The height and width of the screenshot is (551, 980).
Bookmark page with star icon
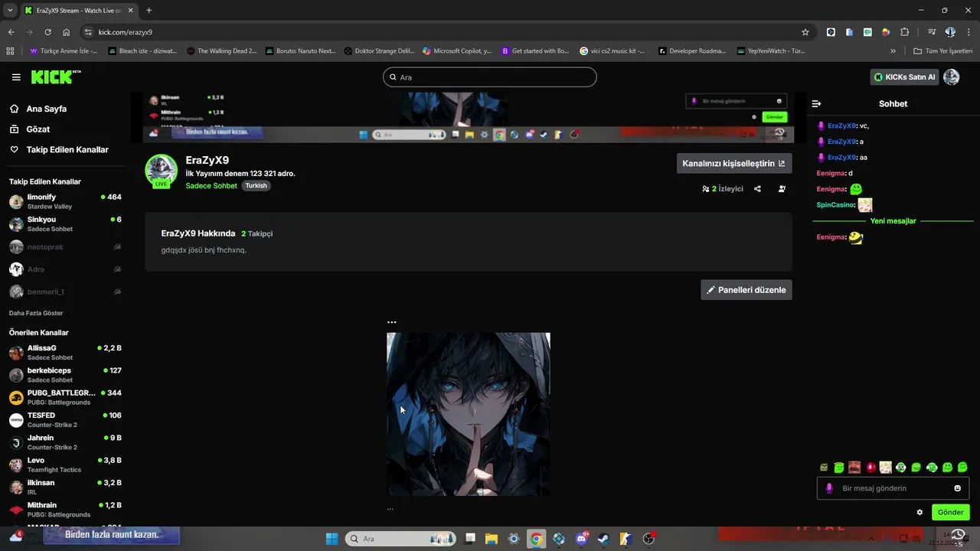pyautogui.click(x=805, y=32)
